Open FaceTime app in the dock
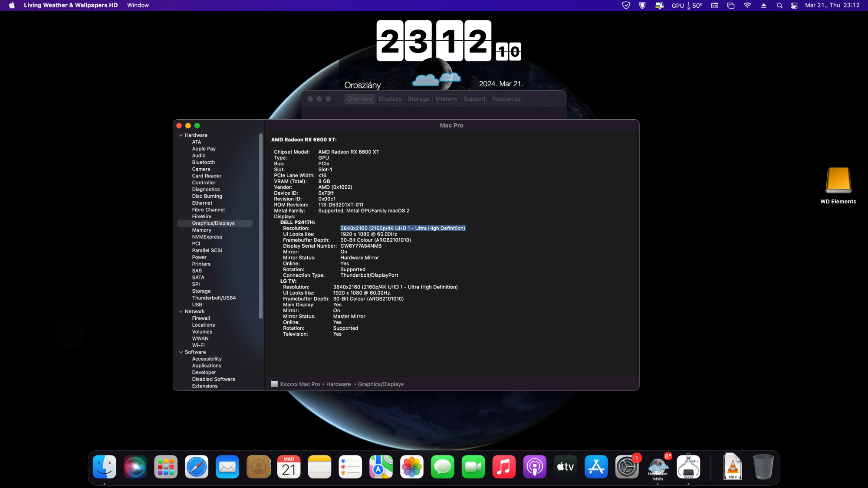The image size is (868, 488). [473, 467]
